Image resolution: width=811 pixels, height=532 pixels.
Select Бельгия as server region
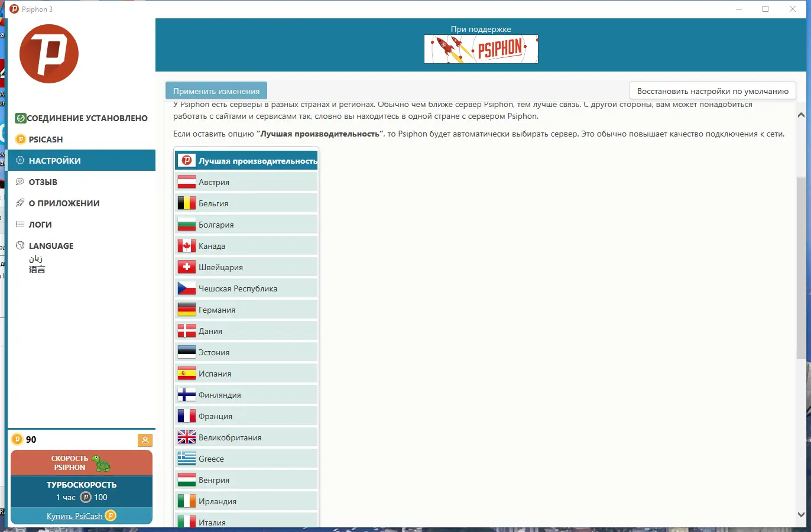coord(246,203)
